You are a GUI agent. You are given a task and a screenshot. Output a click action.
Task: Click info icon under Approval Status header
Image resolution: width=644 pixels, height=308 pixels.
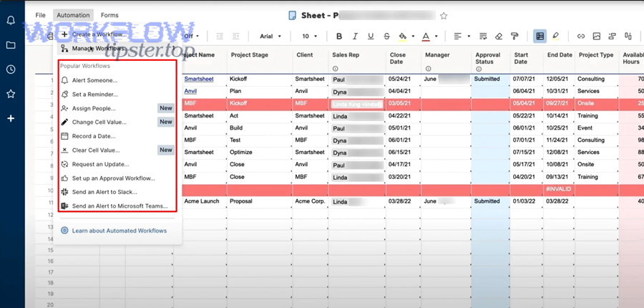(x=479, y=69)
